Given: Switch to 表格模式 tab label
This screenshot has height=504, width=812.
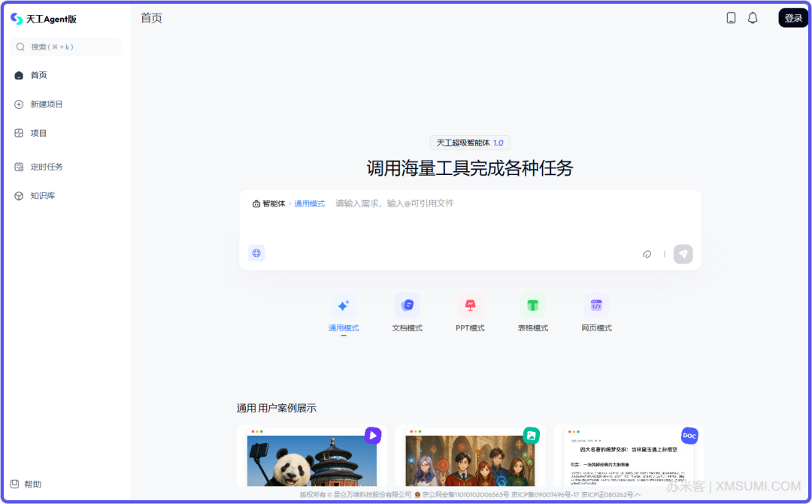Looking at the screenshot, I should [533, 328].
